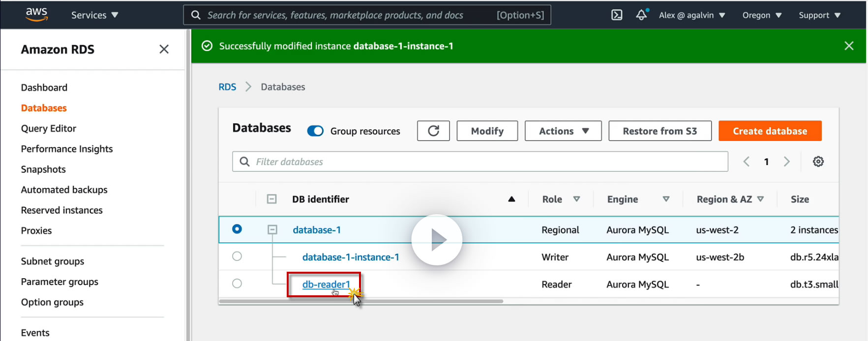The width and height of the screenshot is (868, 341).
Task: Click the 'Writer' role cell
Action: [x=555, y=257]
